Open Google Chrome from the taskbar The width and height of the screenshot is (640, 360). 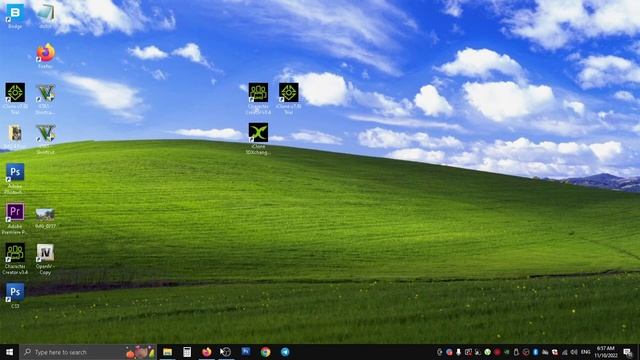265,352
